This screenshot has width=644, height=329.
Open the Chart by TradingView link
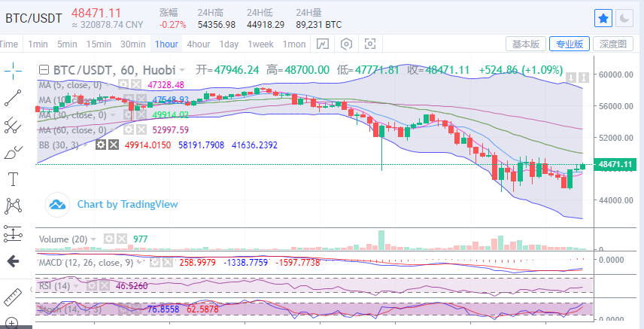pos(127,204)
